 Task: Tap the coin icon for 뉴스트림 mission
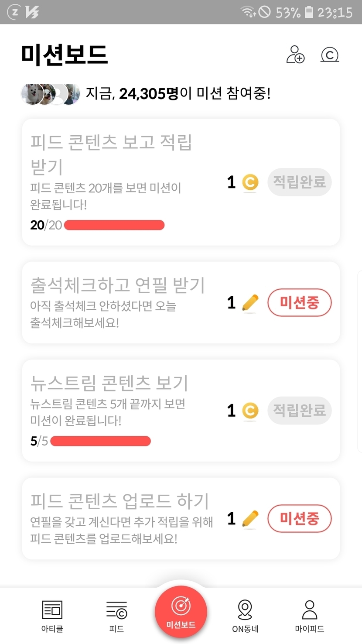[x=250, y=411]
